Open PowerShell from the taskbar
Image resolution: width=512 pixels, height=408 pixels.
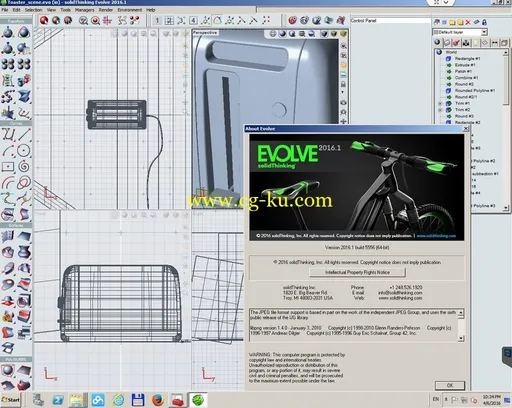tap(58, 400)
